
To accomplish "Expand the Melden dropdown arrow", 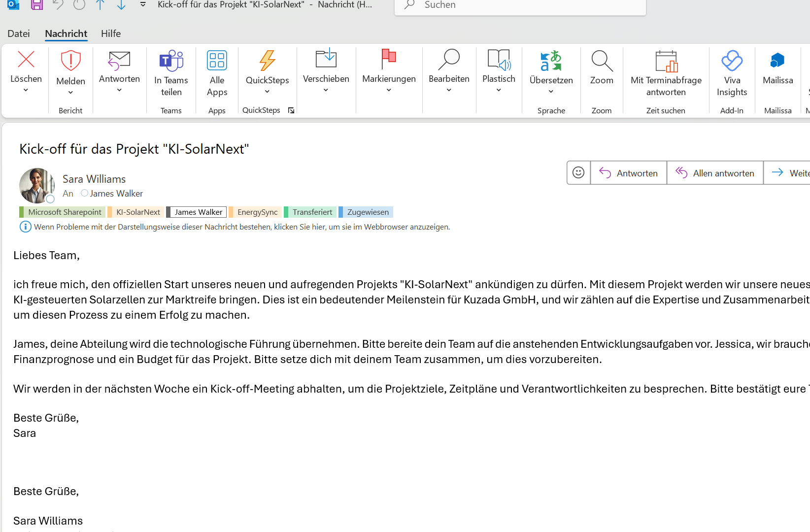I will (70, 92).
